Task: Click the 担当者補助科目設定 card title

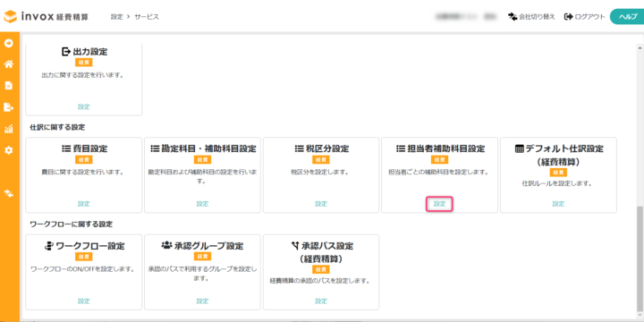Action: pos(446,148)
